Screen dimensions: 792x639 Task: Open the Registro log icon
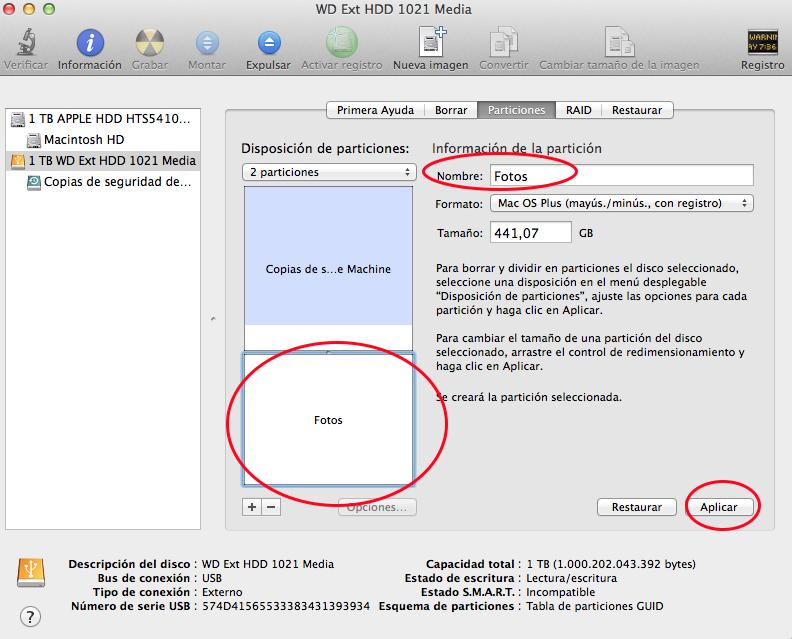click(x=763, y=43)
